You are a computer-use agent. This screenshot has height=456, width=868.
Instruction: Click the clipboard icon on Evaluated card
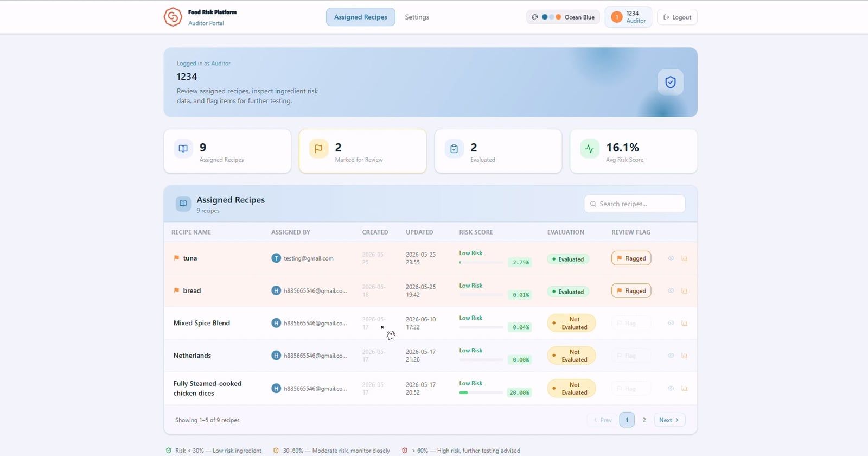pyautogui.click(x=454, y=148)
